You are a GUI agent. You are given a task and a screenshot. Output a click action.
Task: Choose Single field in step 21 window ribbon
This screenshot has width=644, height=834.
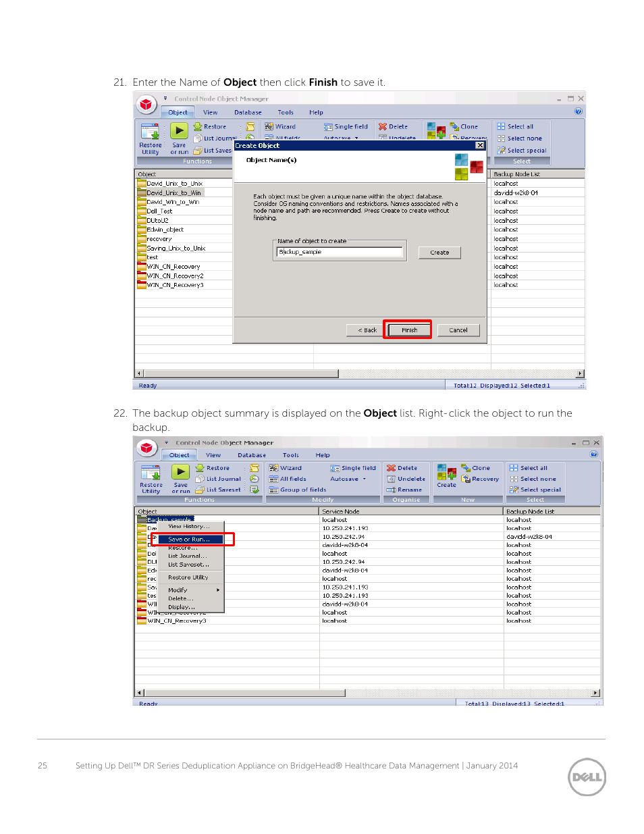(x=346, y=127)
